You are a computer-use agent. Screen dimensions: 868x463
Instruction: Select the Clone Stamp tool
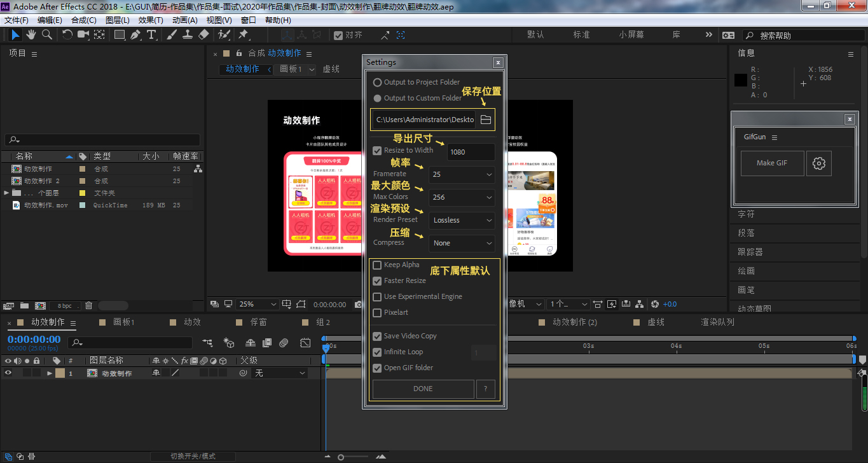coord(188,34)
